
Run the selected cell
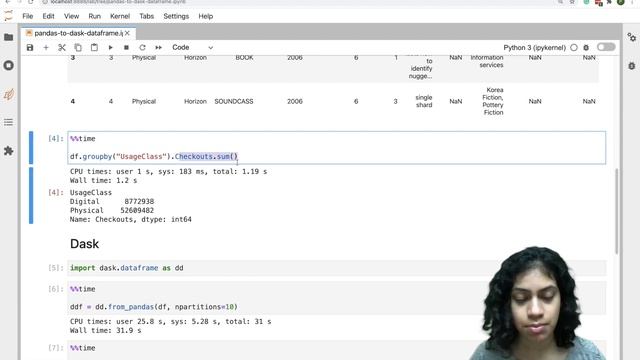coord(110,48)
